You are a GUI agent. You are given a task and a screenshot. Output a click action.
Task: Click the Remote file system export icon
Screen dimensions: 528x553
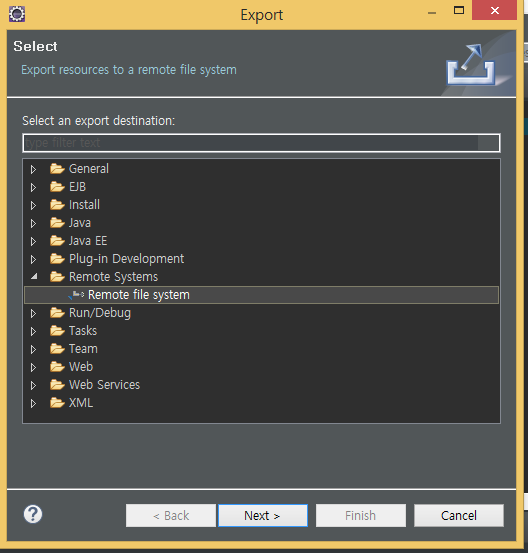click(x=76, y=295)
